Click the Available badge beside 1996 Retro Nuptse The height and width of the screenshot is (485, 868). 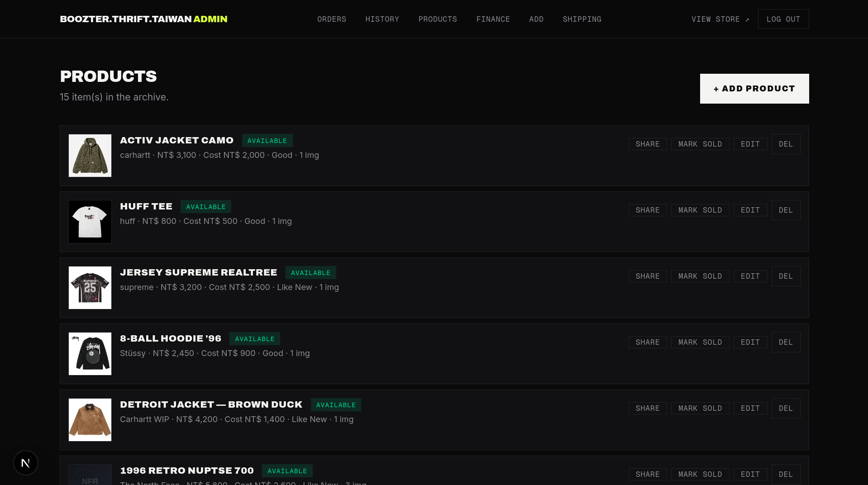[x=287, y=471]
